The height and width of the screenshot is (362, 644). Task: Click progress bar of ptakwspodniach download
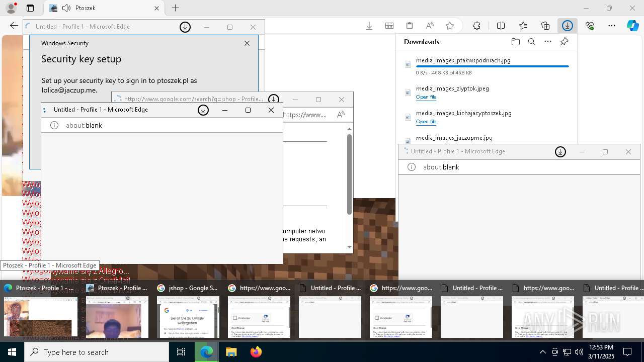coord(493,66)
